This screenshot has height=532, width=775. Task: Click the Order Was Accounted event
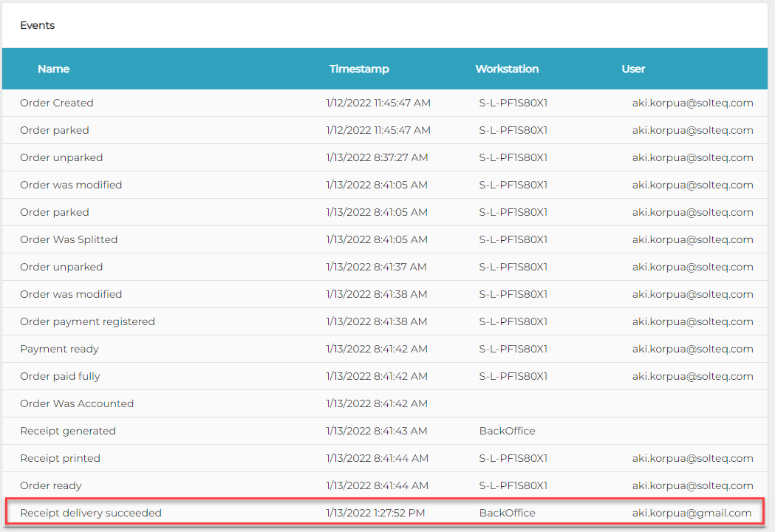[x=77, y=403]
